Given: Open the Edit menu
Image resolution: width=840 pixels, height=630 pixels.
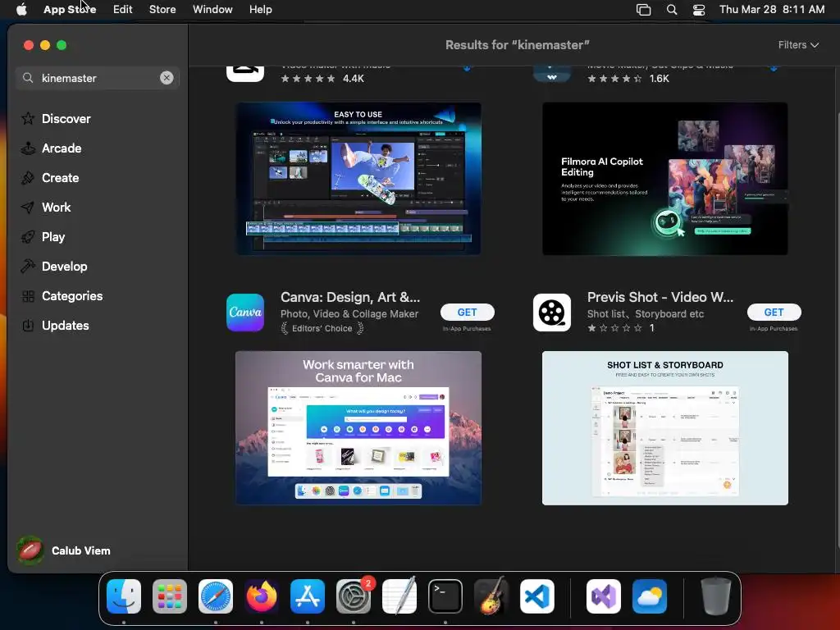Looking at the screenshot, I should 123,9.
